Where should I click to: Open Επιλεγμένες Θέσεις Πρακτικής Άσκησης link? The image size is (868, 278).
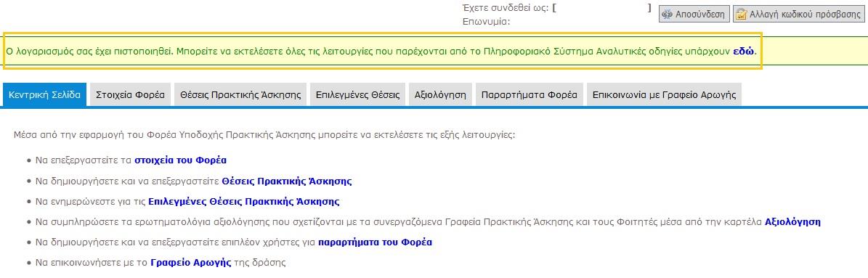click(x=244, y=201)
